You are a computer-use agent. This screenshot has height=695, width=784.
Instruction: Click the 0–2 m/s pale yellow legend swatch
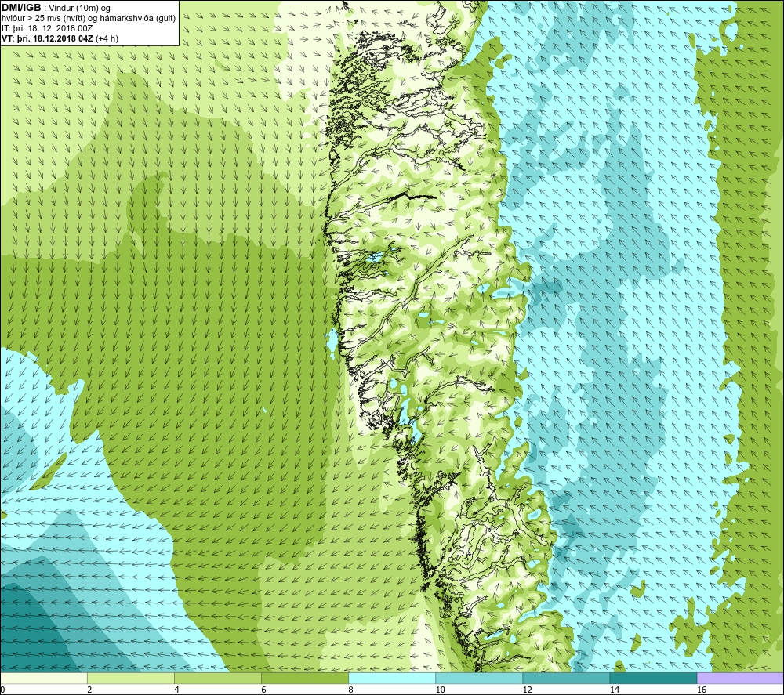pyautogui.click(x=44, y=678)
